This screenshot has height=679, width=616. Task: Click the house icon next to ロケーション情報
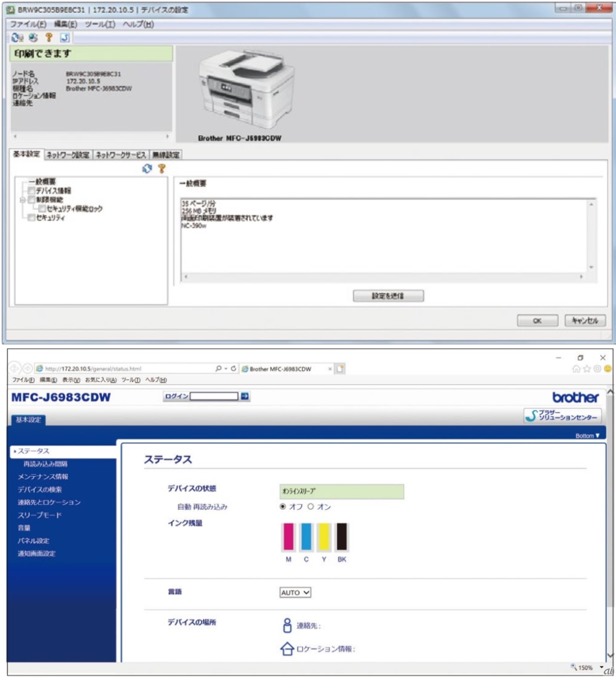coord(287,649)
